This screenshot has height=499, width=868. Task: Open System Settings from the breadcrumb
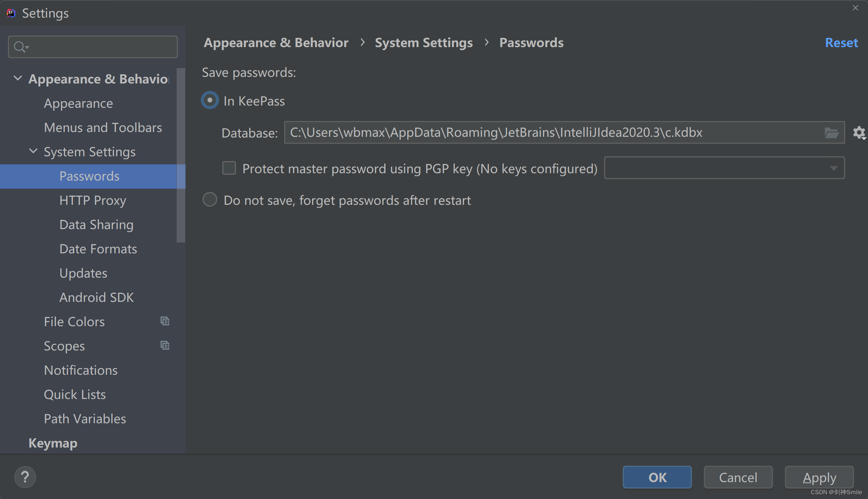point(424,42)
